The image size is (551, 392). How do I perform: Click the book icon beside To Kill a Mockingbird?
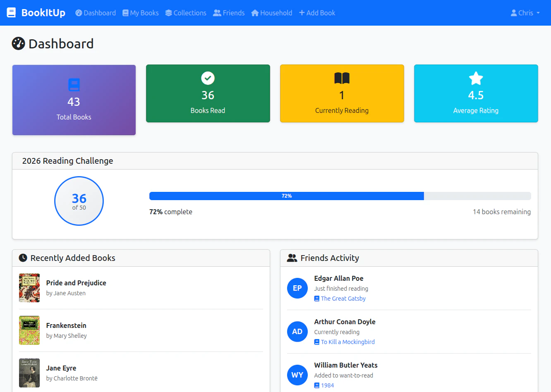[x=317, y=342]
